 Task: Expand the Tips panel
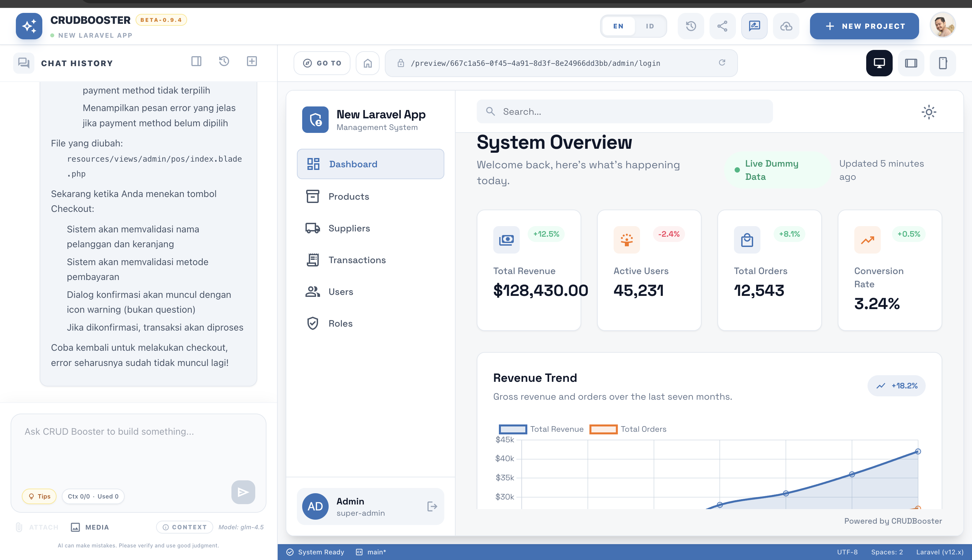point(39,496)
